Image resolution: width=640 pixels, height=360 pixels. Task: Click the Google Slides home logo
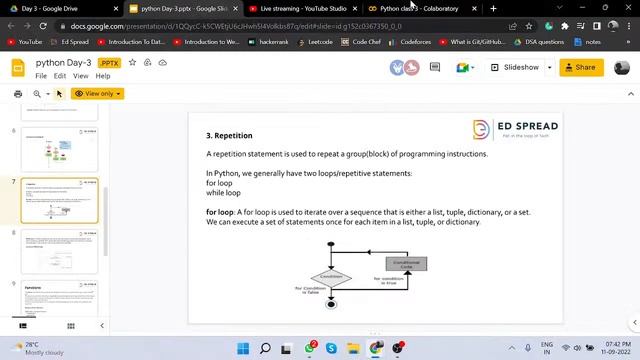click(x=18, y=68)
